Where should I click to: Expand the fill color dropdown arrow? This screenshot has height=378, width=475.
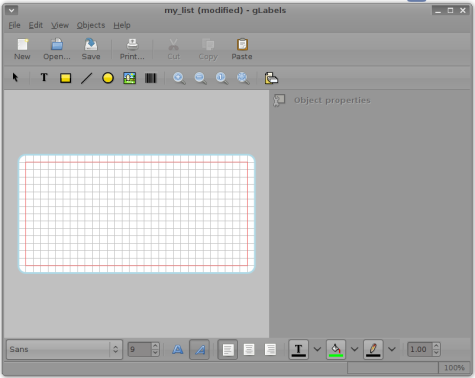(x=355, y=349)
